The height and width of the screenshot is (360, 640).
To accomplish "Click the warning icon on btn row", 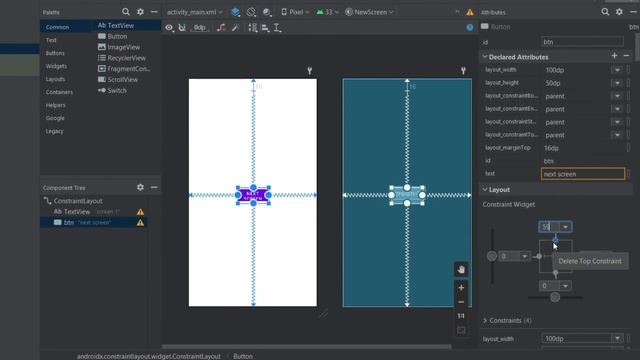I will pyautogui.click(x=140, y=223).
